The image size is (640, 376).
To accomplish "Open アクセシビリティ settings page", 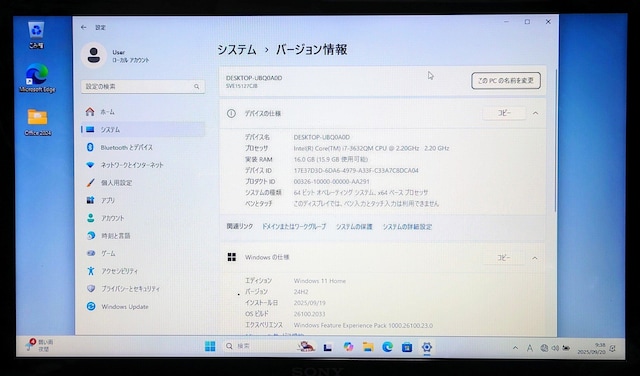I will pyautogui.click(x=143, y=271).
